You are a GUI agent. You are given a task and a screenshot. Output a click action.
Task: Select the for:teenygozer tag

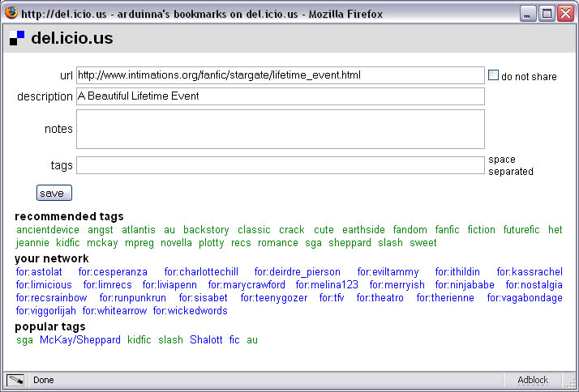(x=274, y=298)
